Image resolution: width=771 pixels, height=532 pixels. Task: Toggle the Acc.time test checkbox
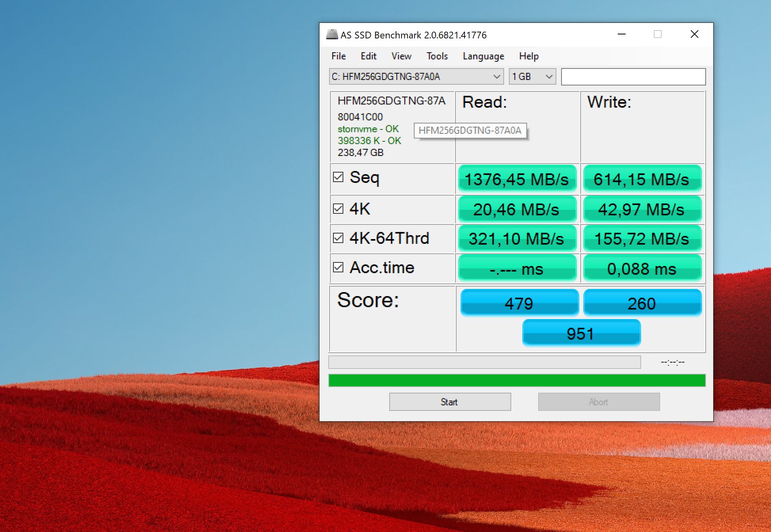click(338, 267)
